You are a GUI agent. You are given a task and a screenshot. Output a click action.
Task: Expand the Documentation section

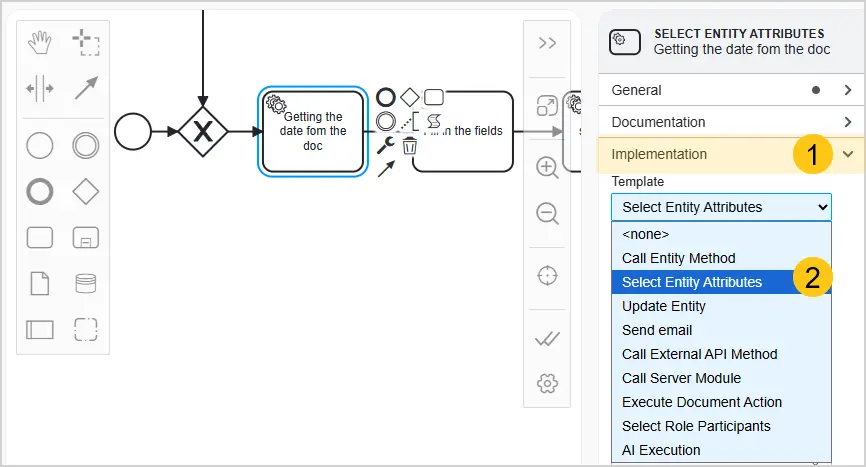coord(731,122)
